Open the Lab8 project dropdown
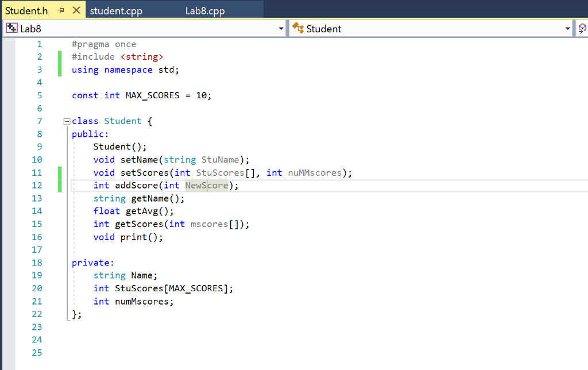 coord(281,28)
